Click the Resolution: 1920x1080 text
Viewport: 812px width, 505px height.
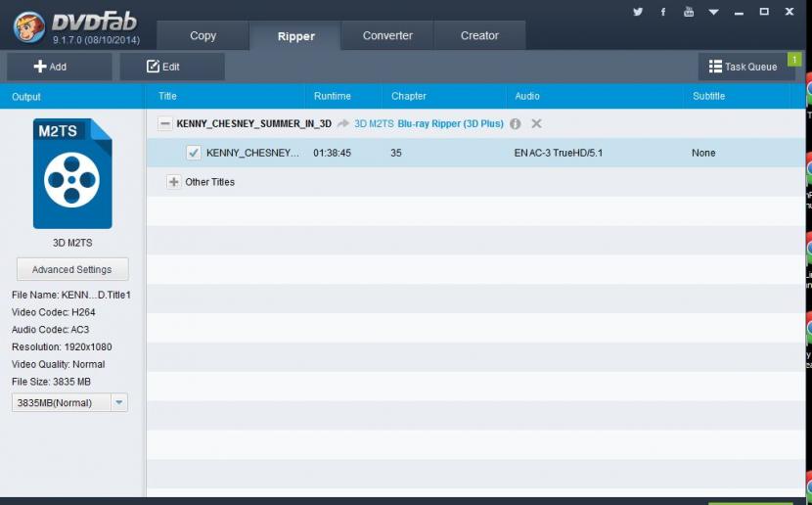coord(62,347)
